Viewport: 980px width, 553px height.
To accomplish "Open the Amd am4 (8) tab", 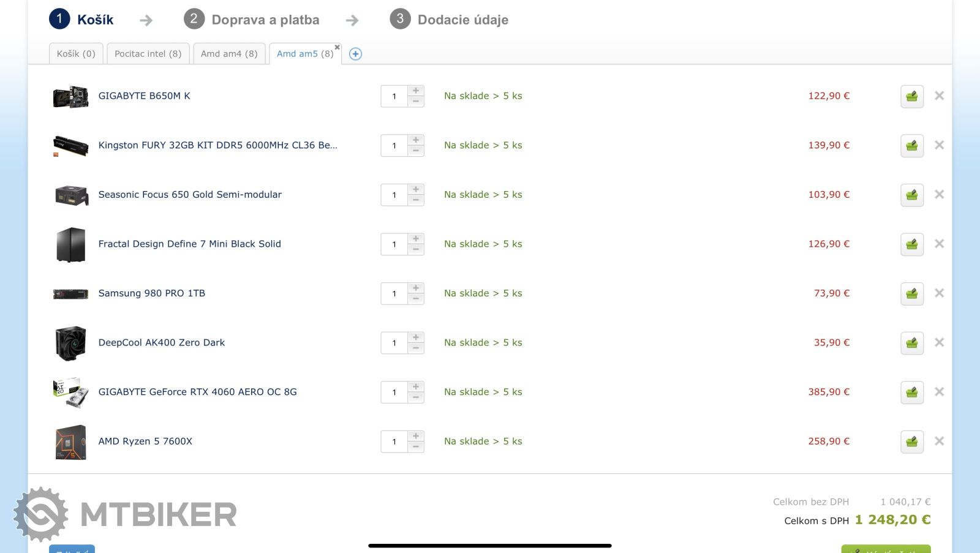I will [229, 54].
